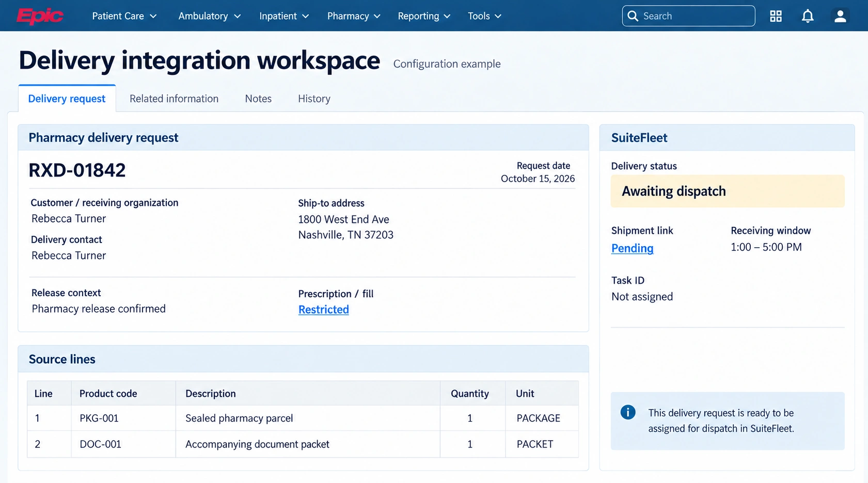Open the History tab
This screenshot has height=483, width=868.
314,99
